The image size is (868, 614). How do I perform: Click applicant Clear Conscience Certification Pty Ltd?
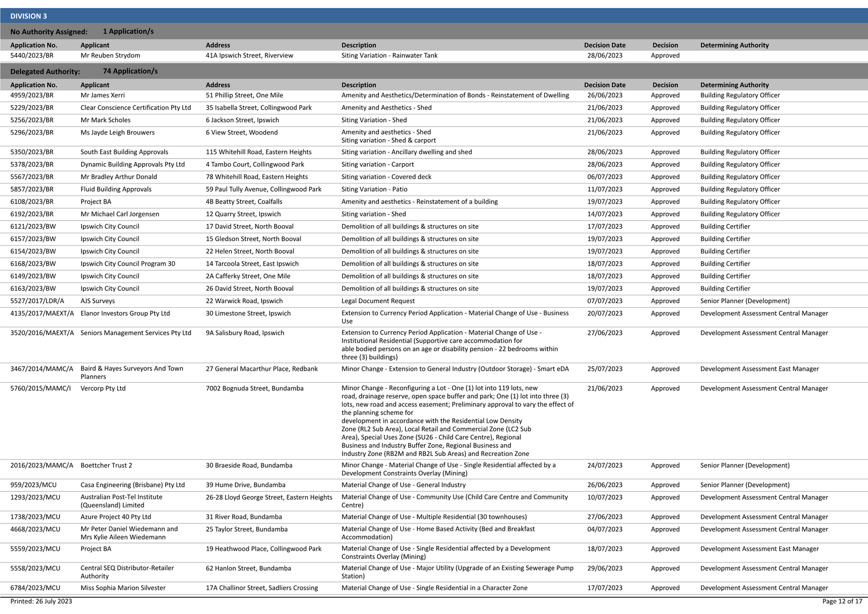click(x=136, y=108)
